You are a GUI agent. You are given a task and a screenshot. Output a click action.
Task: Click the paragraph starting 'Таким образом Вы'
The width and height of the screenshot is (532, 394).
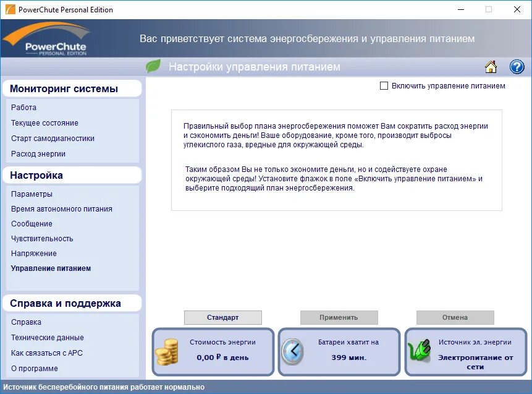click(334, 179)
